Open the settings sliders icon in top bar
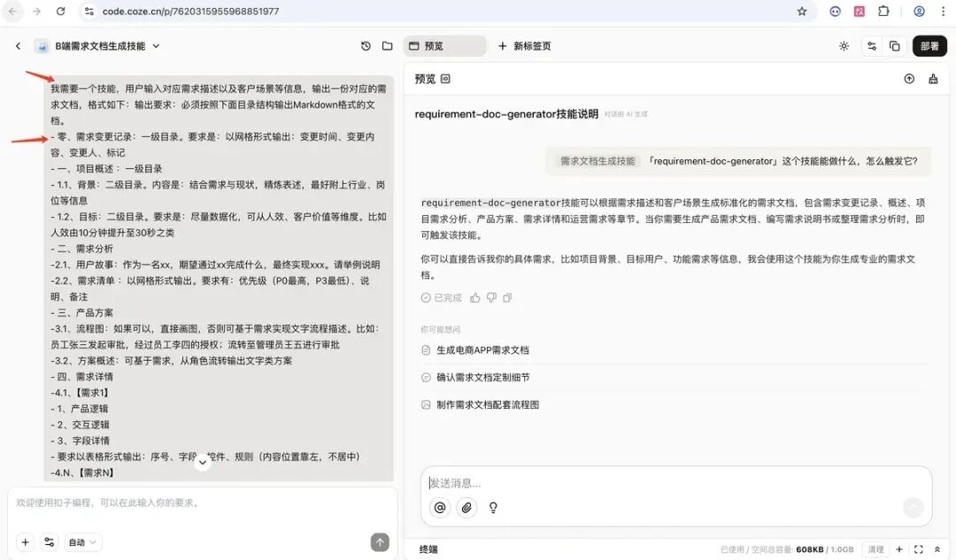This screenshot has width=956, height=560. click(x=872, y=46)
